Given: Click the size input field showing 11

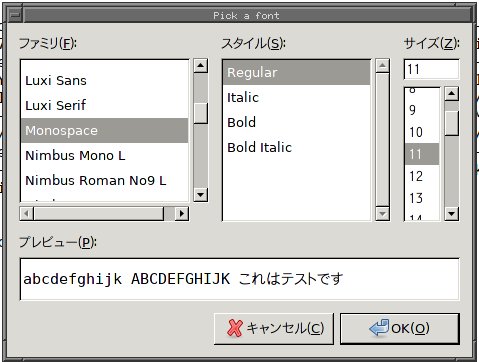Looking at the screenshot, I should 431,69.
